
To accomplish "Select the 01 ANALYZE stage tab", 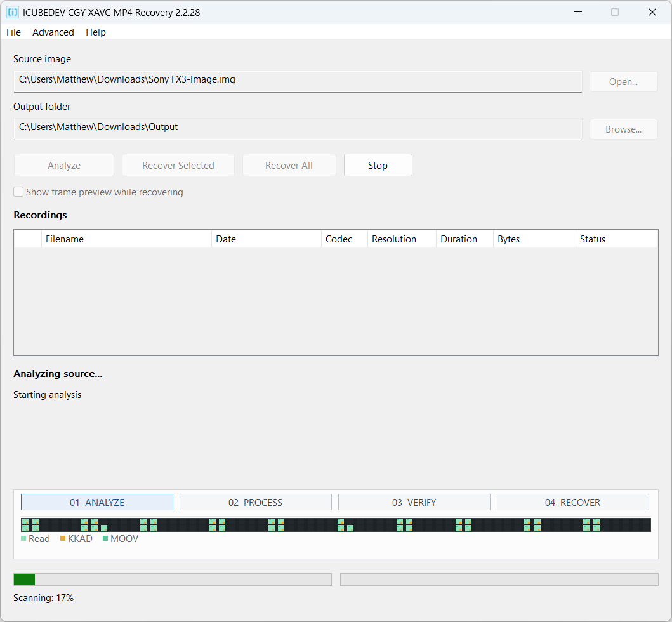I will [x=97, y=502].
